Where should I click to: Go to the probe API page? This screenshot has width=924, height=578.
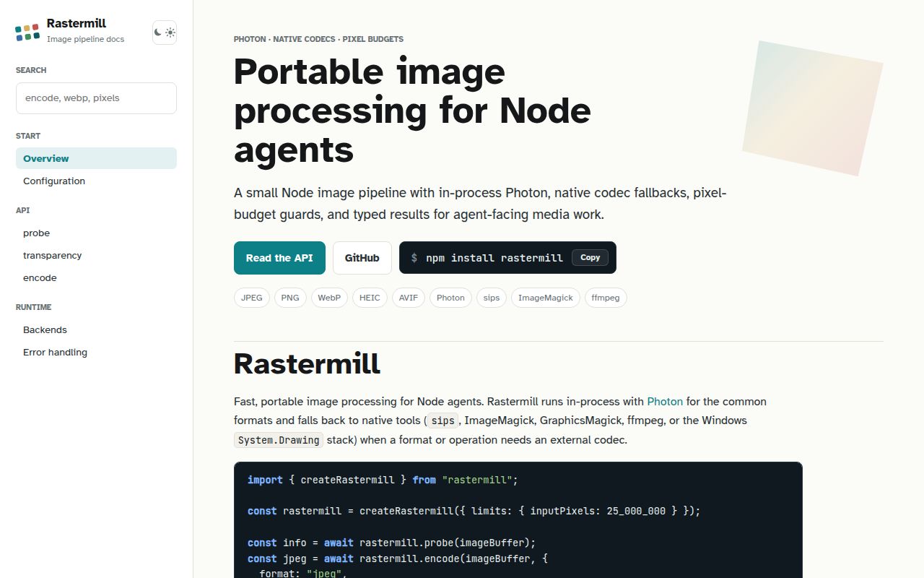pyautogui.click(x=96, y=233)
